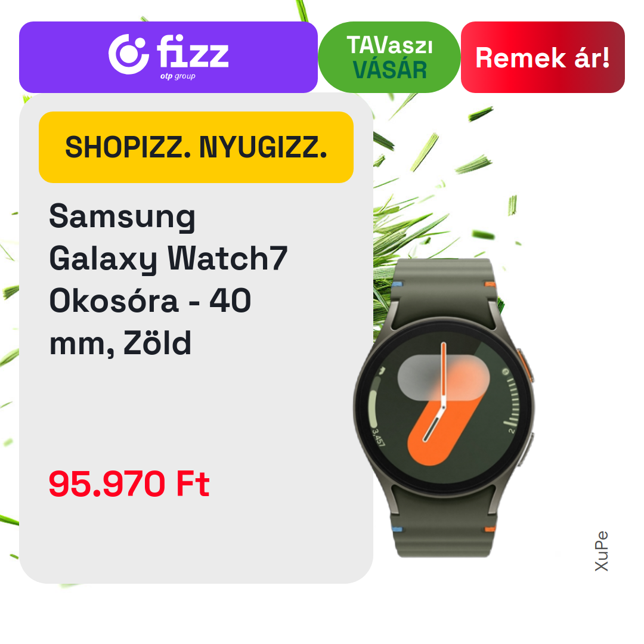Click the mm, Zöld color text
Image resolution: width=644 pixels, height=644 pixels.
(120, 343)
